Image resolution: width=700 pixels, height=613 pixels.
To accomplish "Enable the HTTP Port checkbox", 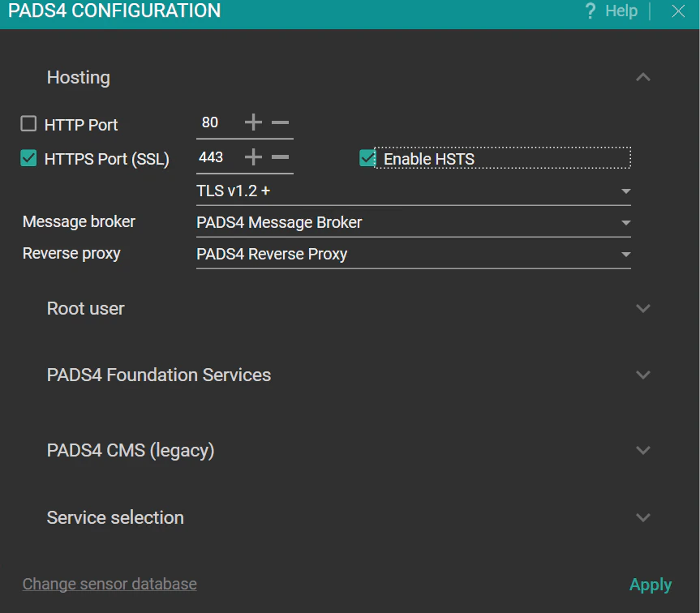I will tap(28, 123).
